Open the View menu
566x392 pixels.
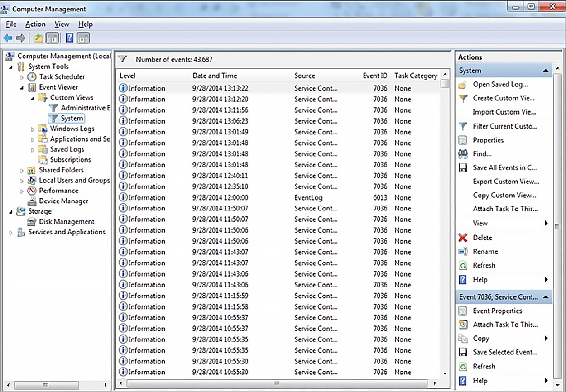pos(61,24)
